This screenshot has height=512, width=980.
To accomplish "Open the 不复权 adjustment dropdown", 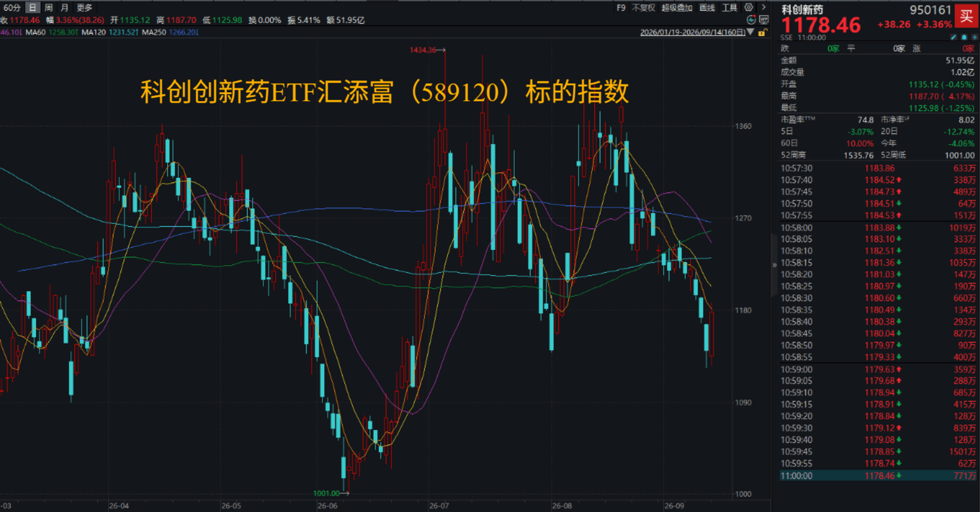I will point(643,8).
